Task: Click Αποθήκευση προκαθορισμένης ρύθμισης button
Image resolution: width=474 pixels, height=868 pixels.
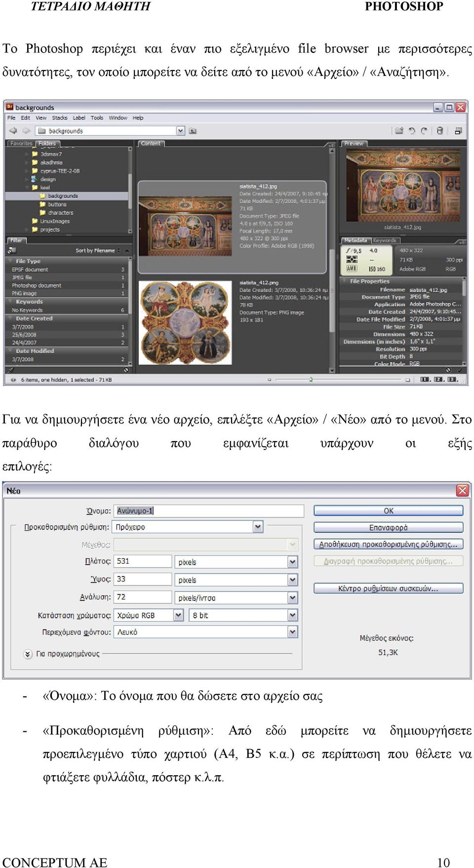Action: [x=389, y=544]
